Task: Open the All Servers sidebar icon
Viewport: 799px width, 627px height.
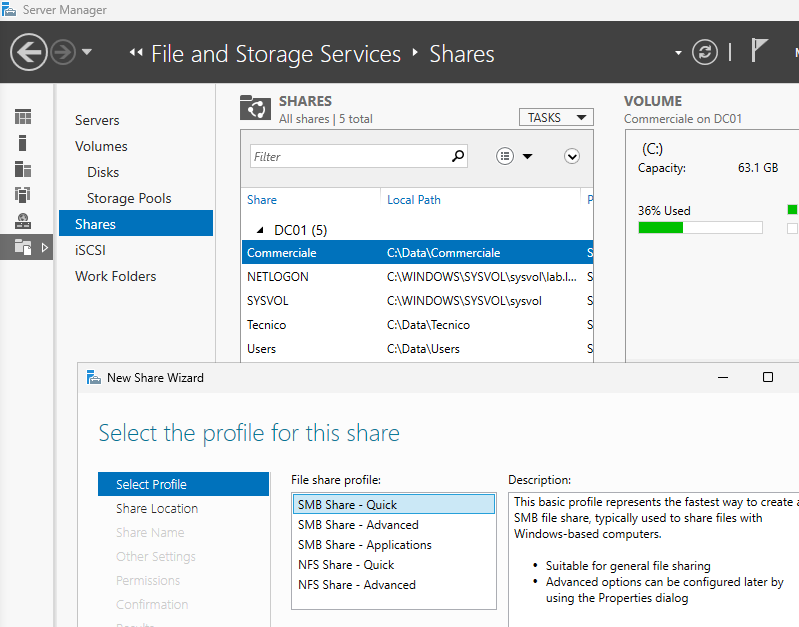Action: (x=22, y=169)
